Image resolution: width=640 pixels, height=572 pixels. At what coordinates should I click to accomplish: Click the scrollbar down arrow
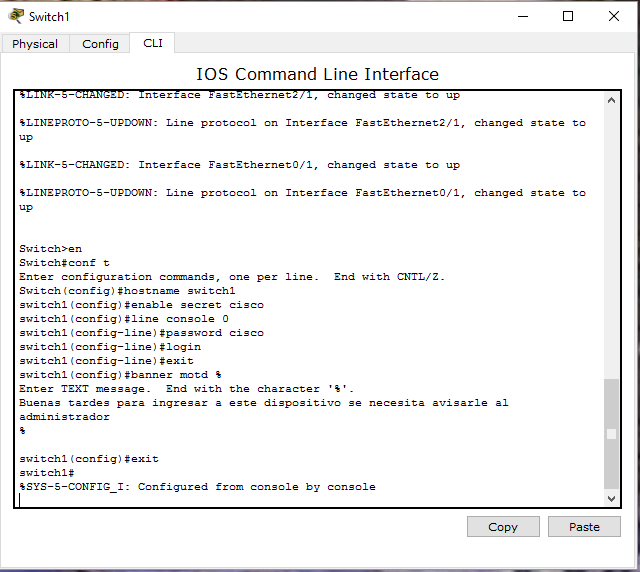click(x=611, y=498)
